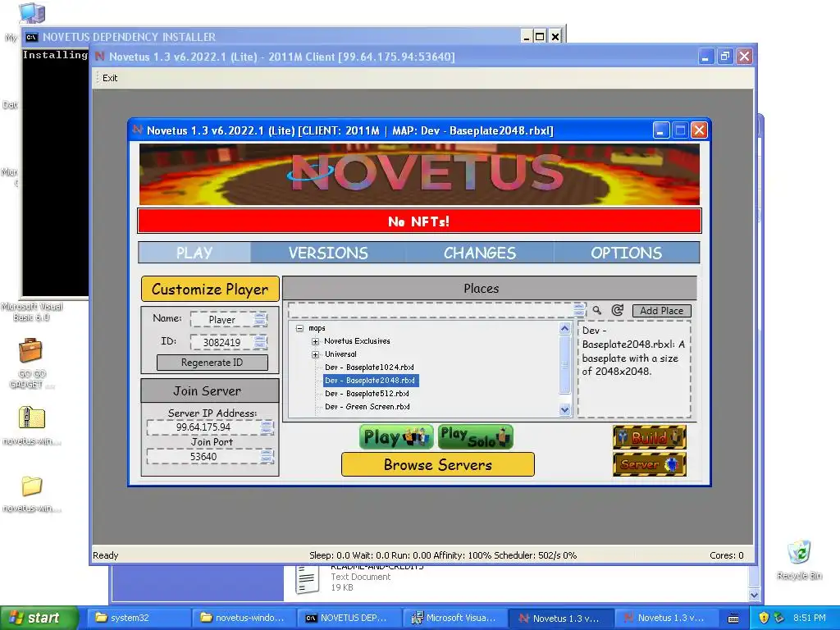Click the Universal tree label
The width and height of the screenshot is (840, 630).
pyautogui.click(x=340, y=354)
